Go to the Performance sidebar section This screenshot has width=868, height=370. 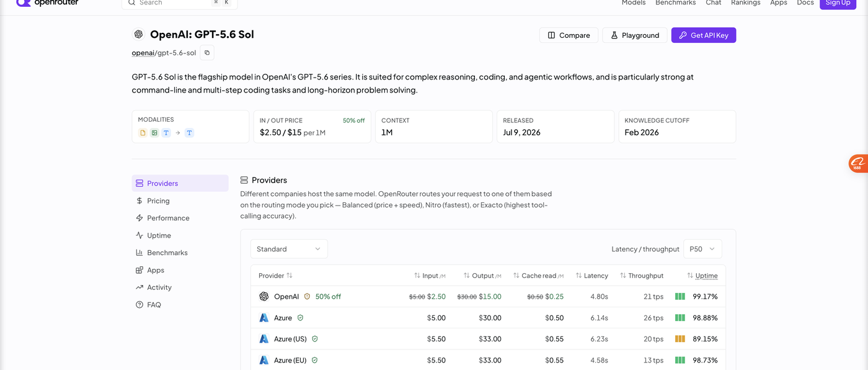(180, 218)
